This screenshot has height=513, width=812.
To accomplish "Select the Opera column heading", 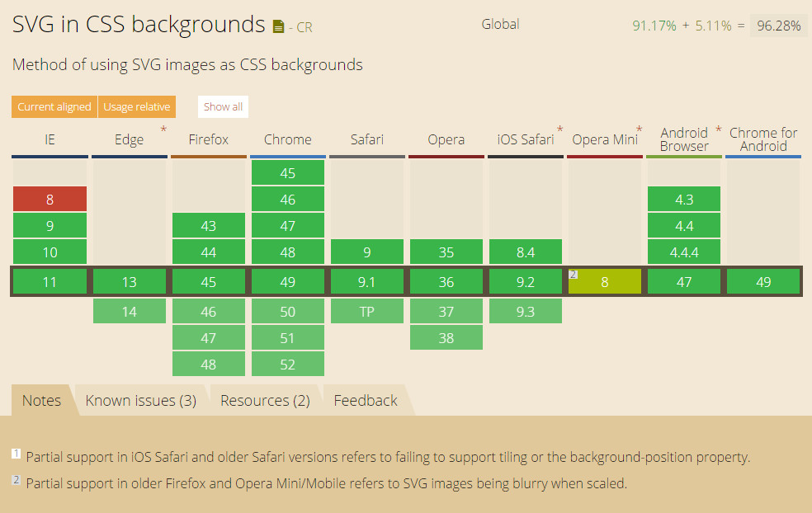I will pos(446,139).
